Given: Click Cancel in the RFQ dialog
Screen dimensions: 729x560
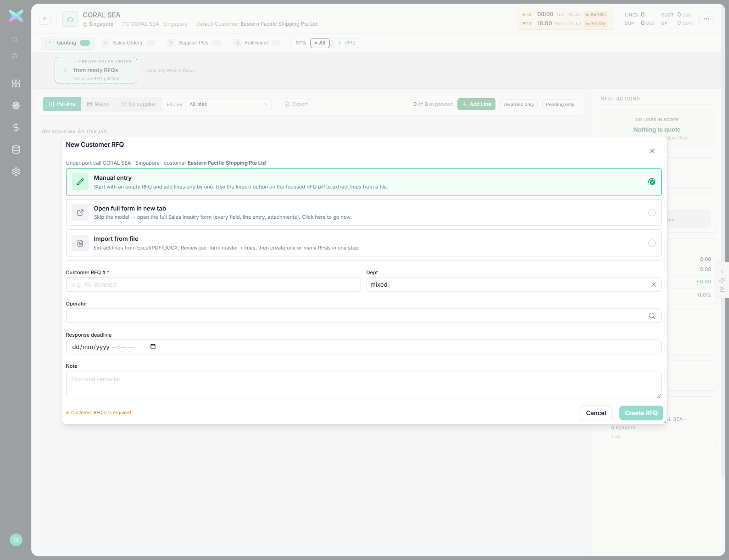Looking at the screenshot, I should pos(596,413).
